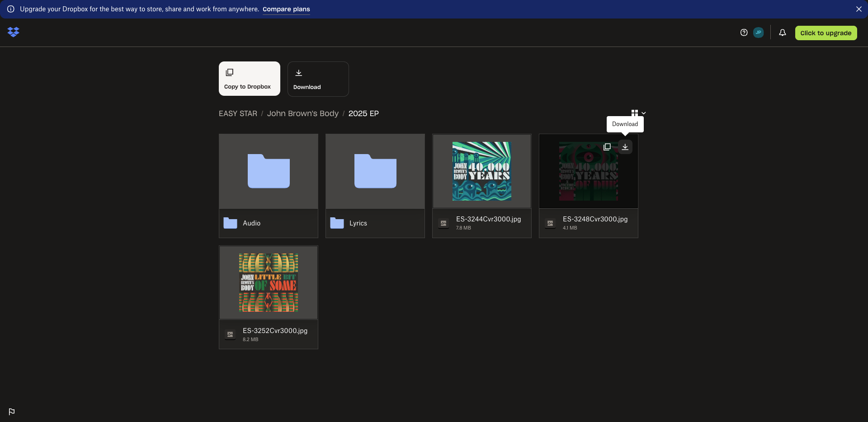Click download icon on ES-3248Cvr3000.jpg
Viewport: 868px width, 422px height.
click(x=625, y=147)
